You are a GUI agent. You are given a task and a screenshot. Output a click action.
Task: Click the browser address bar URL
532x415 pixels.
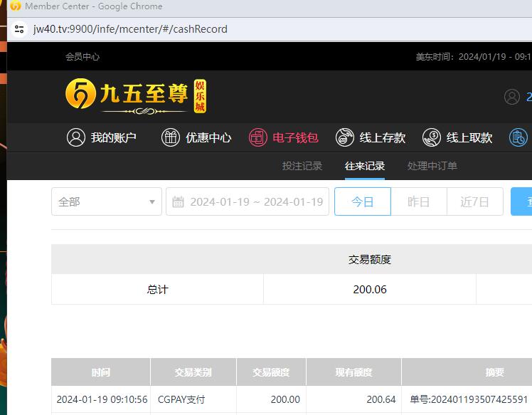130,30
